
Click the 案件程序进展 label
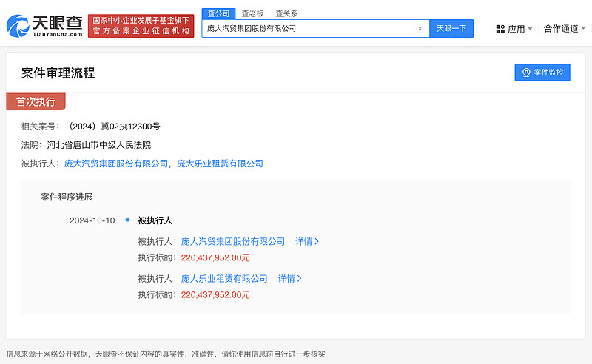67,197
